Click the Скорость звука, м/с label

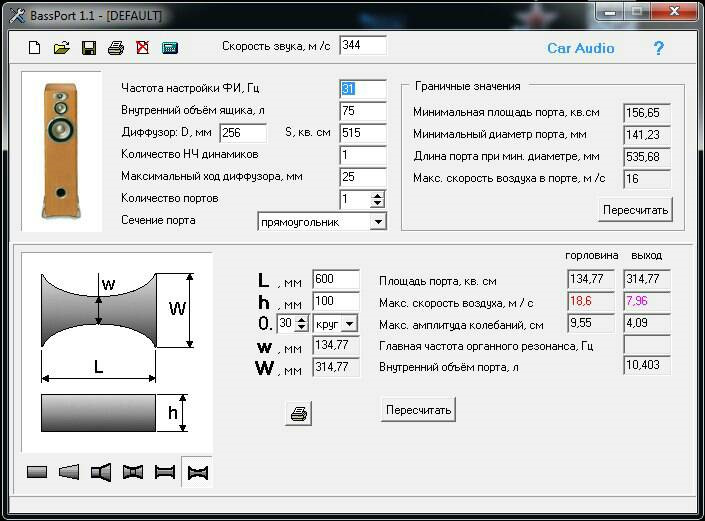pos(276,46)
